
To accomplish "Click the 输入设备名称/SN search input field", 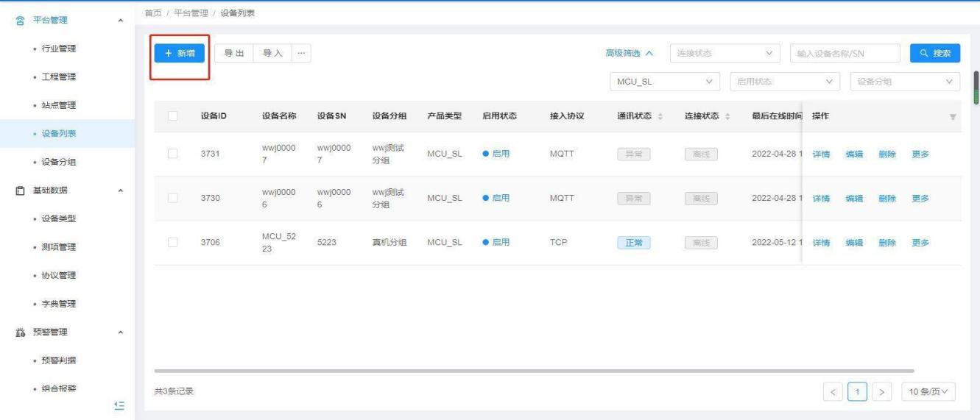I will coord(845,53).
